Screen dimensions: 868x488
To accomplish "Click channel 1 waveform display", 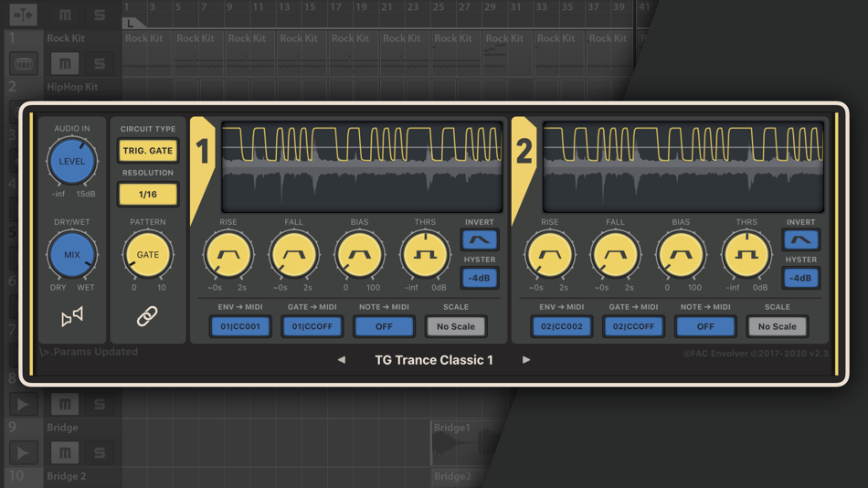I will (x=362, y=167).
